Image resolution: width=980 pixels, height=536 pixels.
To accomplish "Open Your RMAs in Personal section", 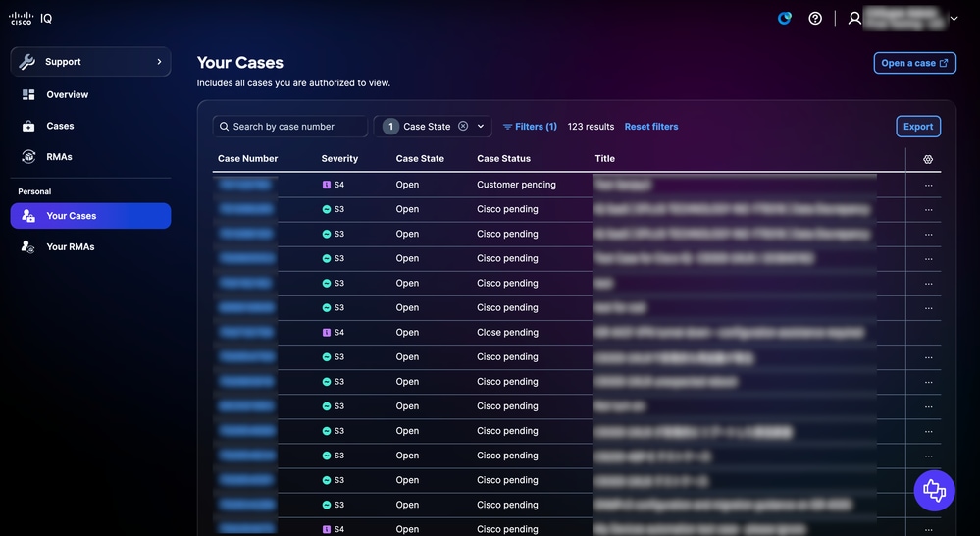I will pos(70,247).
